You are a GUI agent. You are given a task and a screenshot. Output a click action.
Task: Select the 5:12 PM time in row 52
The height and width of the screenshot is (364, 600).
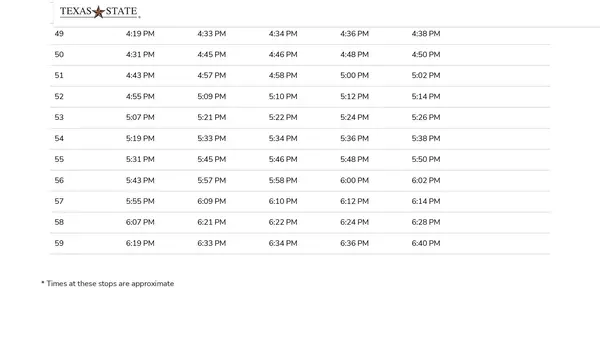pyautogui.click(x=354, y=96)
